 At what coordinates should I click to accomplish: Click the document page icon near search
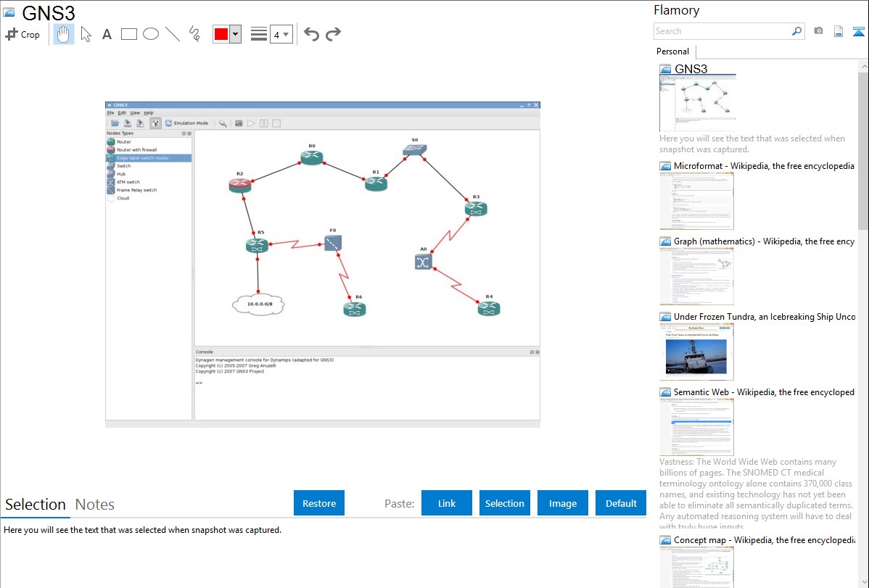pyautogui.click(x=839, y=31)
